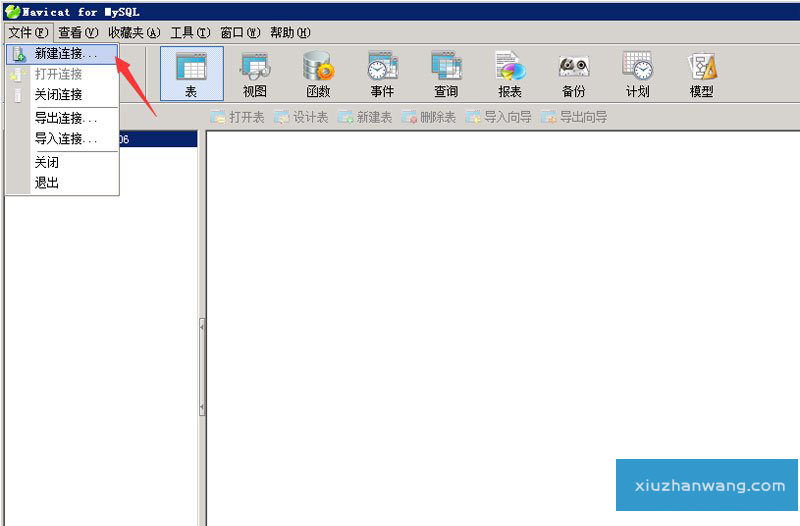The height and width of the screenshot is (526, 800).
Task: Click 关闭 in the File menu
Action: 47,162
